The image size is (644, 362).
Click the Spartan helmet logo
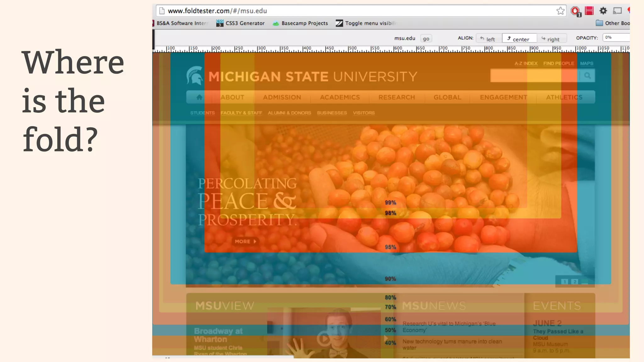[x=195, y=76]
